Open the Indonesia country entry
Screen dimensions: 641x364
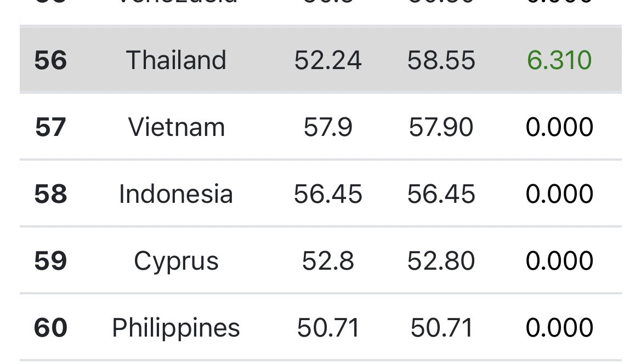(176, 194)
